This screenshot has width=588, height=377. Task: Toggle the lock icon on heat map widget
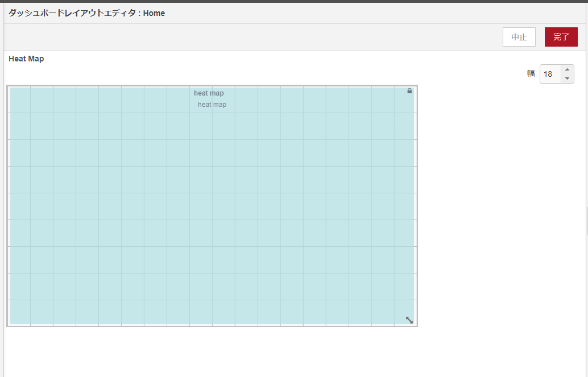coord(409,91)
